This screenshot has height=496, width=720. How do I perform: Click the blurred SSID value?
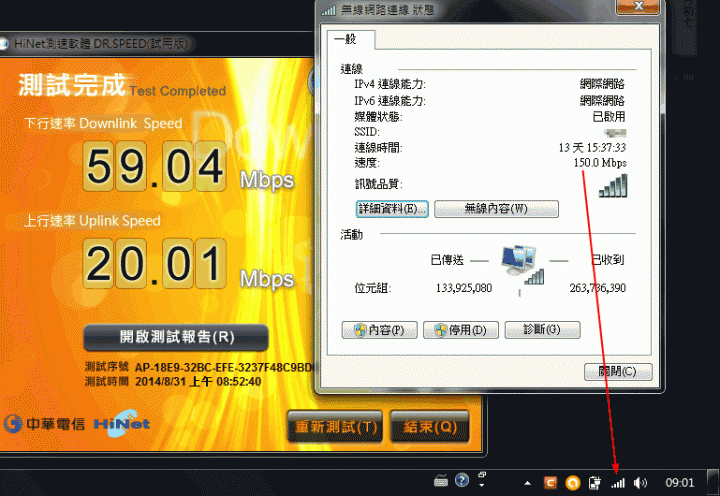point(615,133)
